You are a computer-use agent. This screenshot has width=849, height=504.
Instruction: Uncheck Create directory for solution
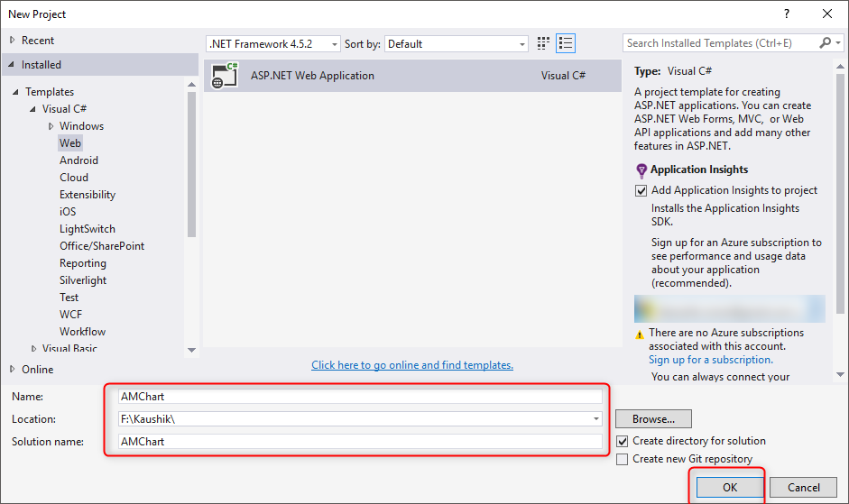623,441
